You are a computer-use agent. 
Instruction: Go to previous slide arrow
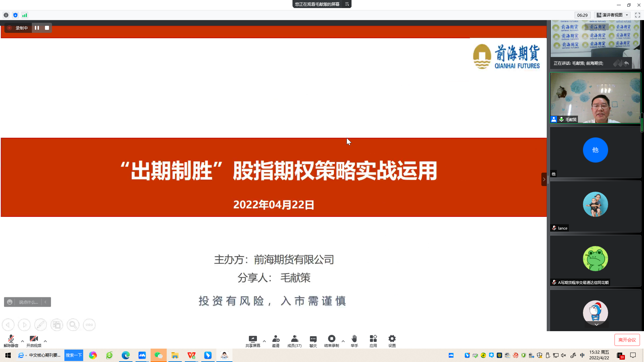click(8, 325)
